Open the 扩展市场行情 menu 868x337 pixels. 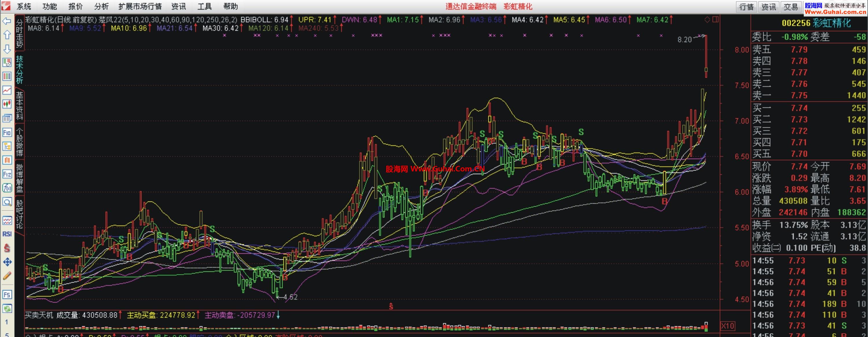[140, 6]
